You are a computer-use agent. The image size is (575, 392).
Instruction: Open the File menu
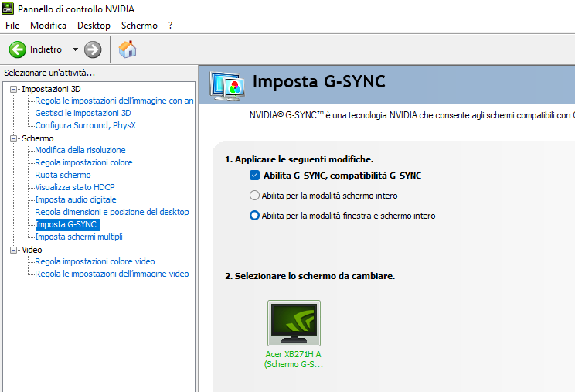coord(12,26)
